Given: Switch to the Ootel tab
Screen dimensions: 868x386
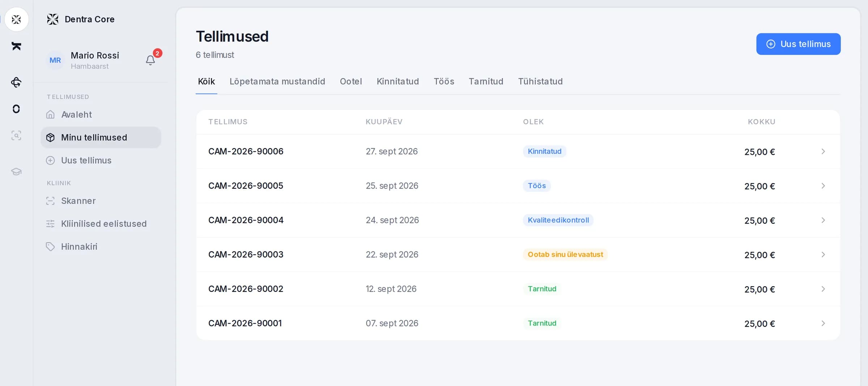Looking at the screenshot, I should 351,81.
